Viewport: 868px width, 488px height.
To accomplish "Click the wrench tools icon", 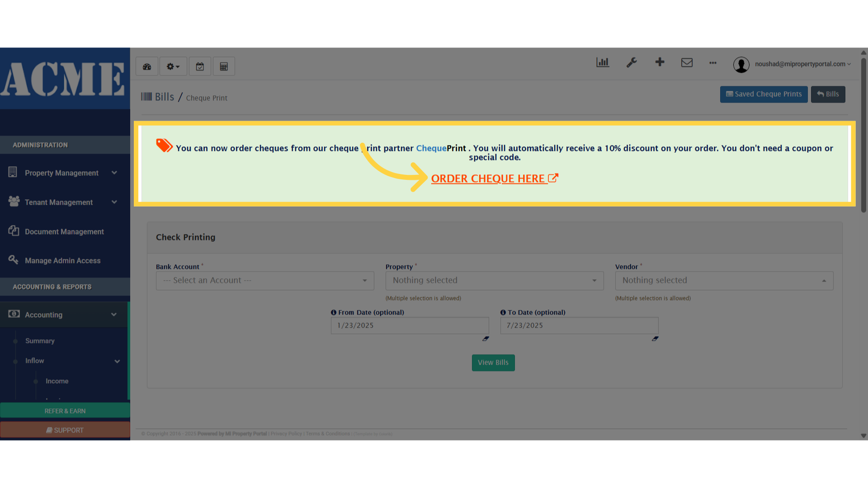I will (x=632, y=62).
